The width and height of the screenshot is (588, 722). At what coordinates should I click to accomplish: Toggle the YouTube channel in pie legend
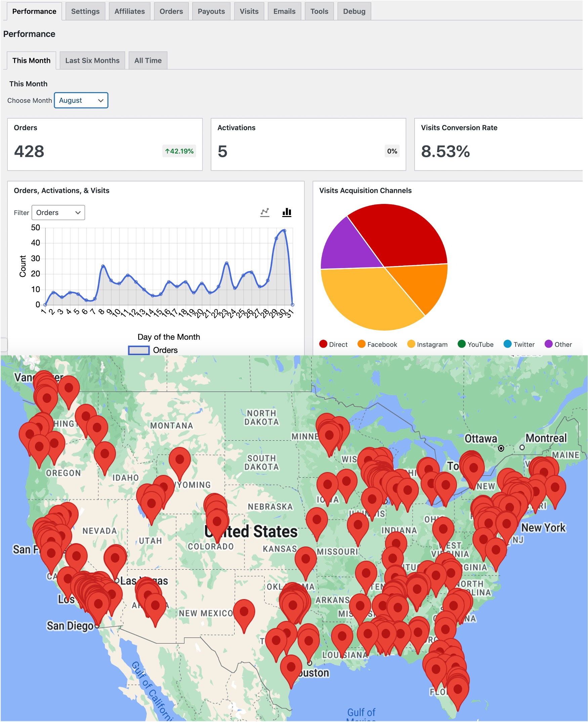pos(475,344)
